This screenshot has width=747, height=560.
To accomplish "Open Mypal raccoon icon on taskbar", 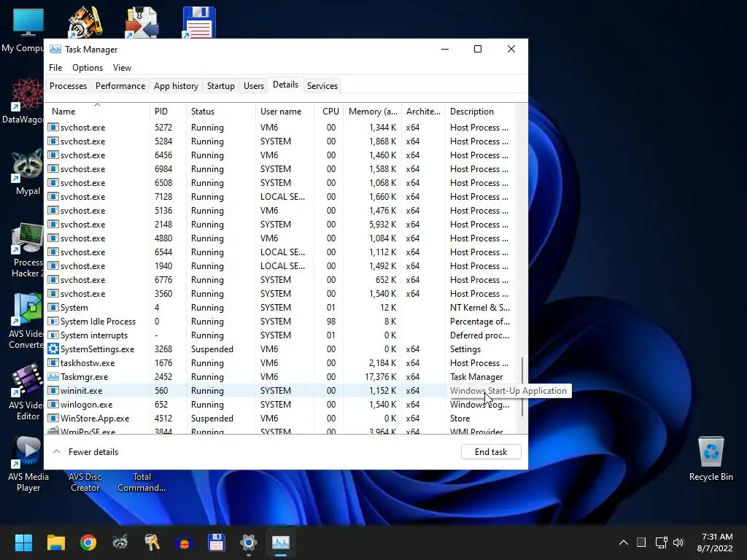I will (120, 542).
